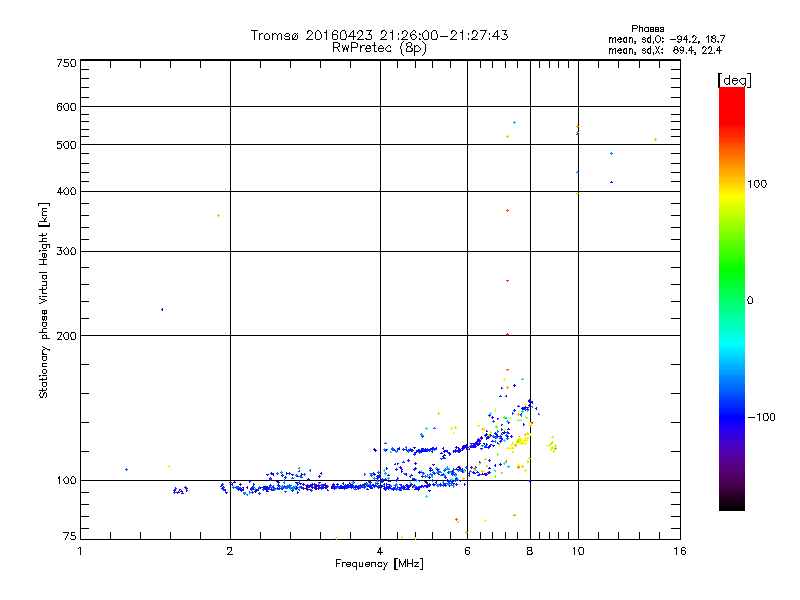Click the 'mean, sd,O: -94.2, 18.7' line

point(666,39)
